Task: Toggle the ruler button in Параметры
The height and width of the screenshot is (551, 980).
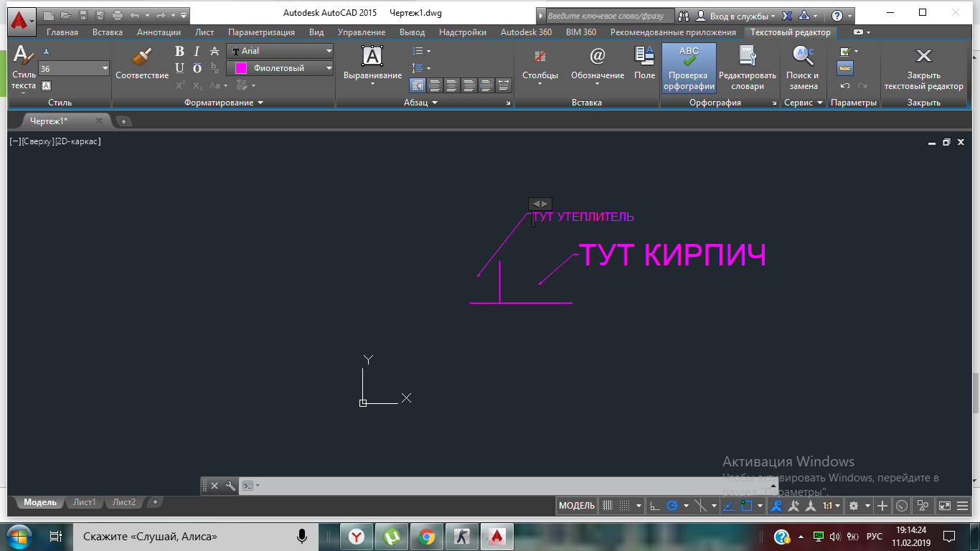Action: click(845, 68)
